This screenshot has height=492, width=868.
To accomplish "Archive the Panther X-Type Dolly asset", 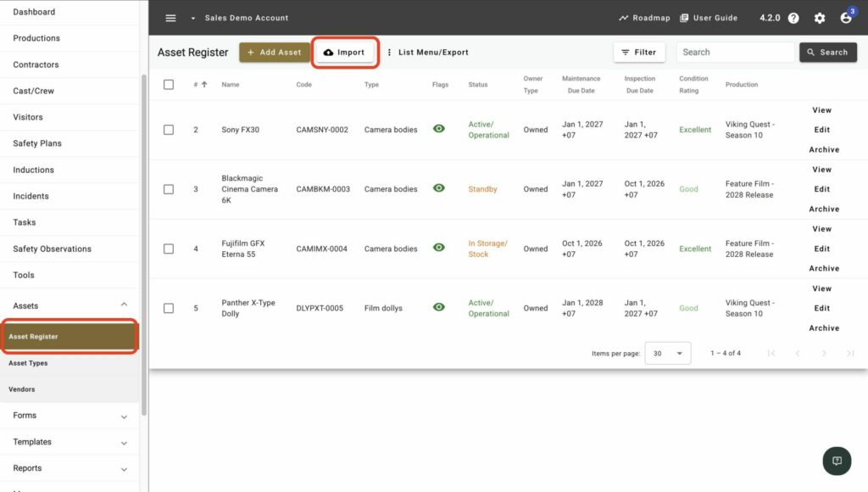I will 824,328.
